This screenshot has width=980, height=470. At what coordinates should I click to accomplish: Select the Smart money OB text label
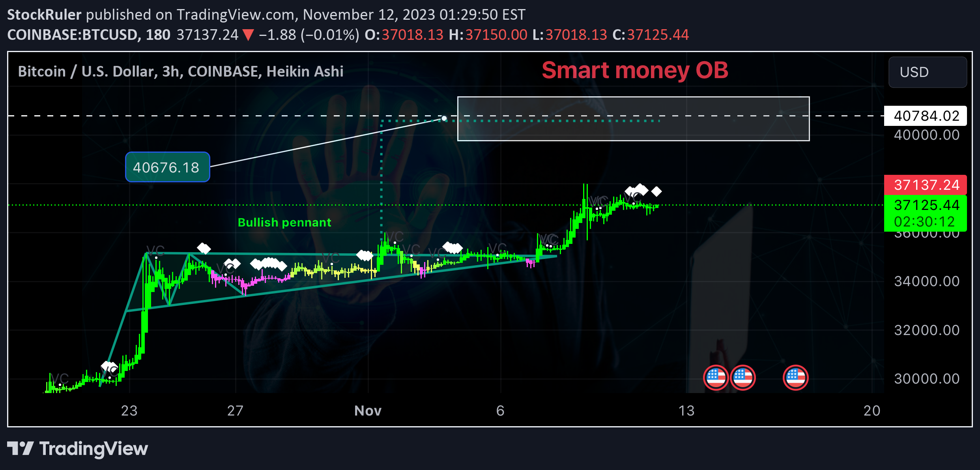pyautogui.click(x=635, y=70)
